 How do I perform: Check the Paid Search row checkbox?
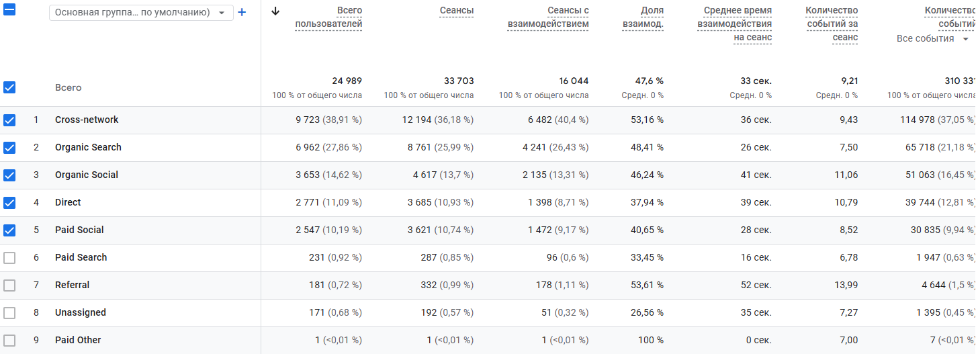tap(9, 258)
